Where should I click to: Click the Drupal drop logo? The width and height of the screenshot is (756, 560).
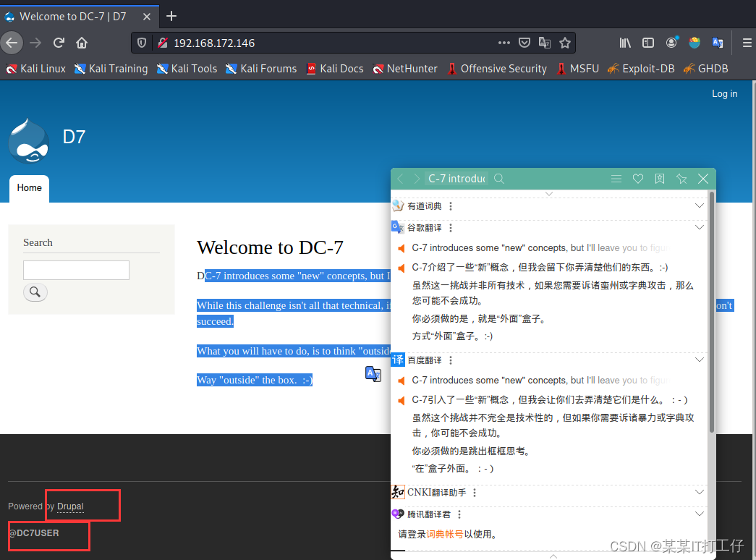click(x=29, y=141)
